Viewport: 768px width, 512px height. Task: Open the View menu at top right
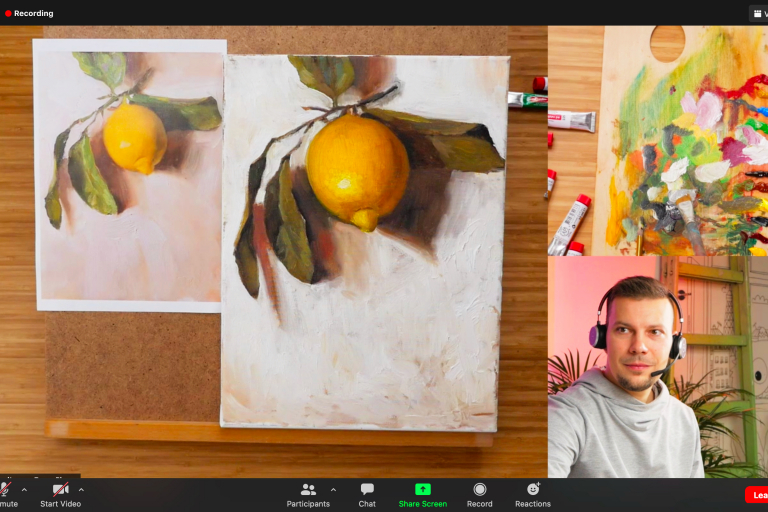tap(758, 13)
